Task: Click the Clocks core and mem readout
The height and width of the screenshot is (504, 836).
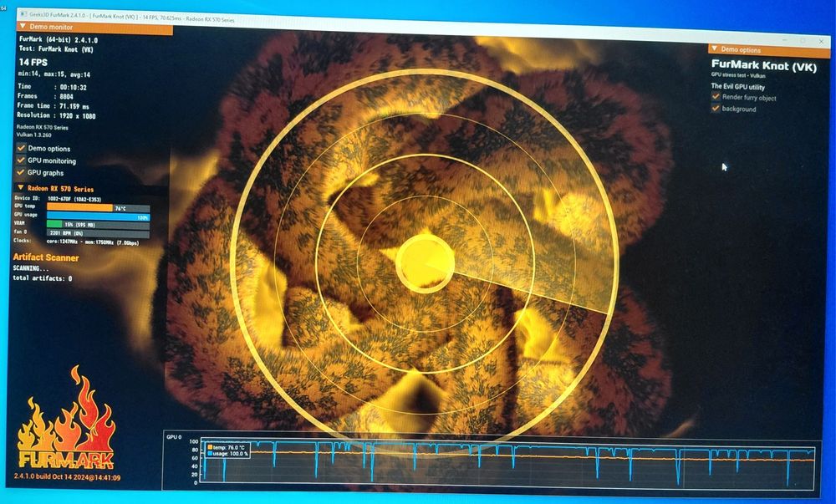Action: pyautogui.click(x=93, y=242)
